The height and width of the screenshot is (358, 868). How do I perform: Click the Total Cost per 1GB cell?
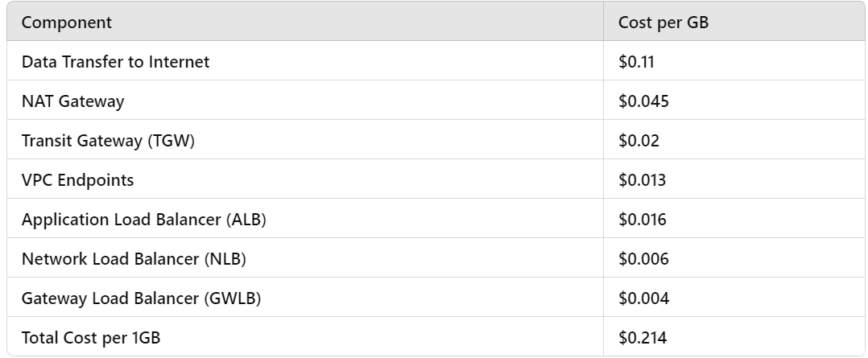(x=305, y=336)
